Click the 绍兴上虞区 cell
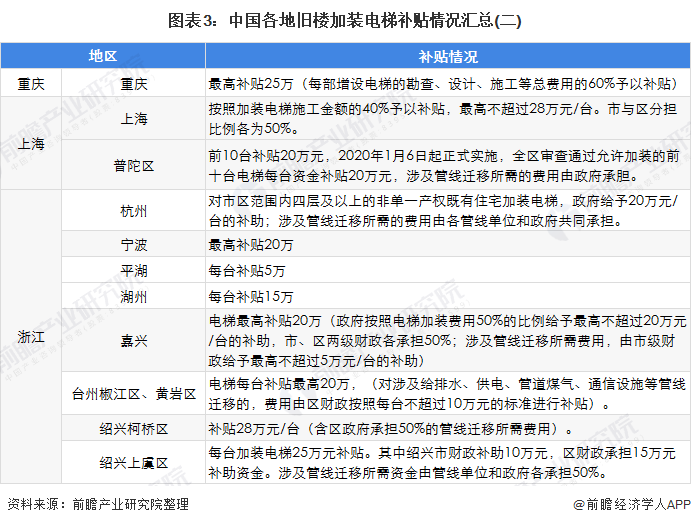Viewport: 691px width, 525px height. coord(134,462)
